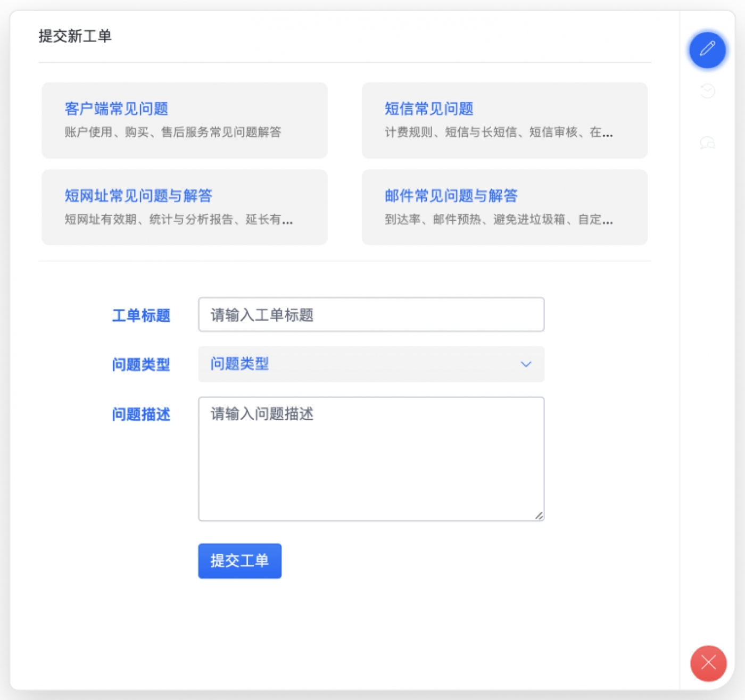
Task: Click description text 账户使用、购买、售后服务常见问题解答
Action: [x=173, y=132]
